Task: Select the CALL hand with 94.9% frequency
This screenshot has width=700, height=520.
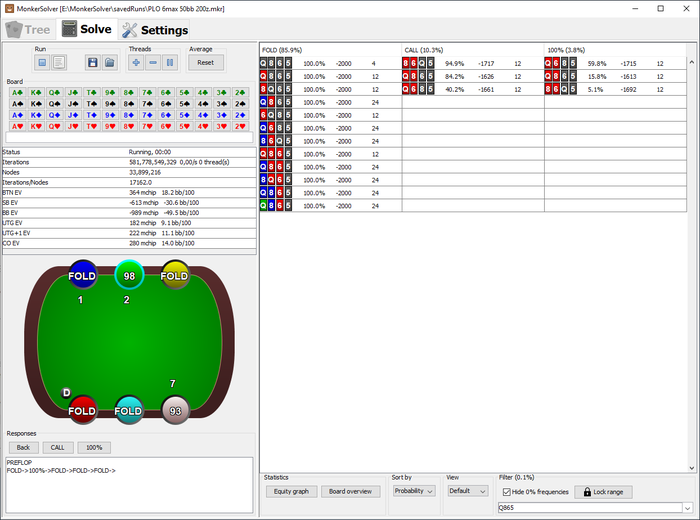Action: (x=473, y=63)
